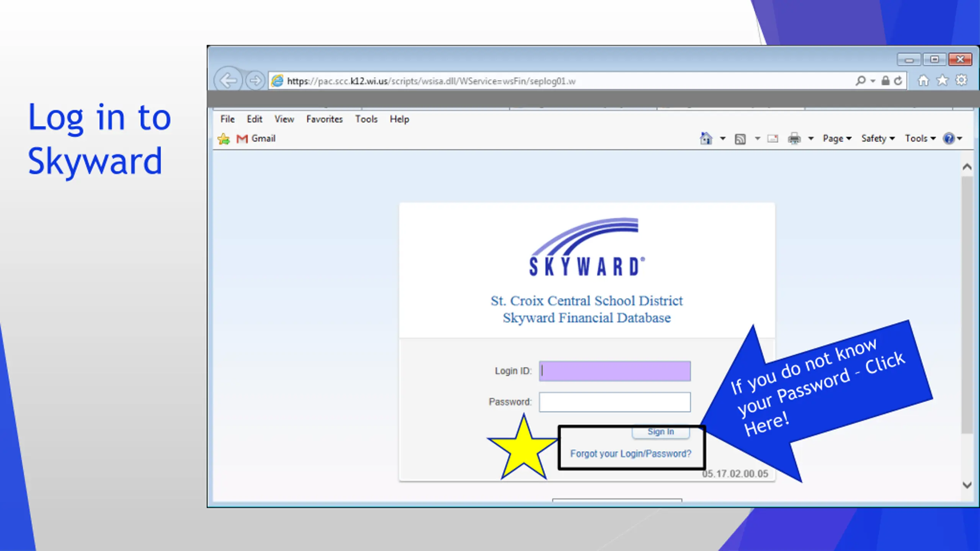This screenshot has height=551, width=980.
Task: Click the URL text in the address bar
Action: [x=431, y=81]
